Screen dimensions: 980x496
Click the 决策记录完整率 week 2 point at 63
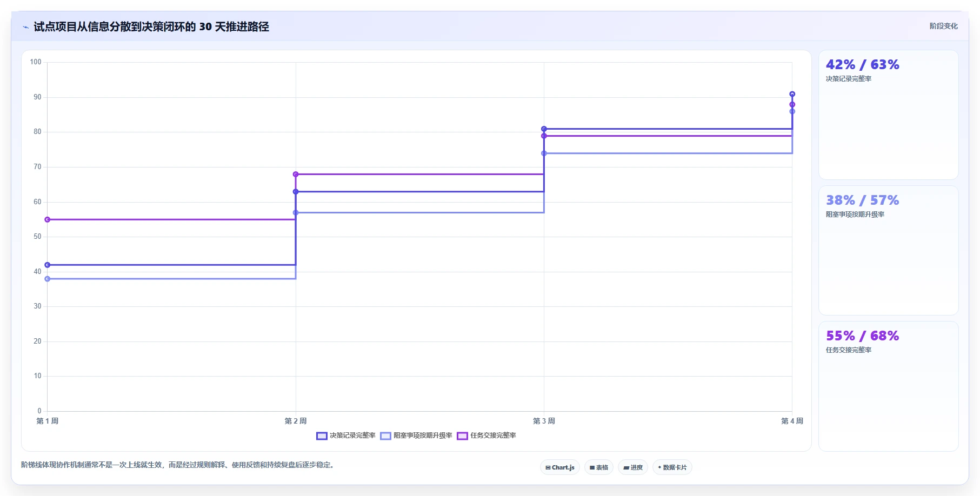[296, 192]
